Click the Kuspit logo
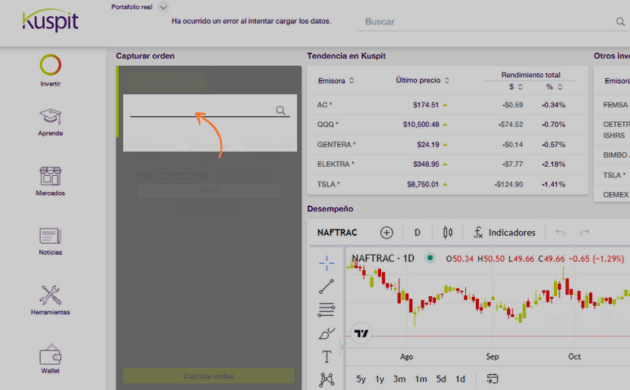Screen dimensions: 630x390 50,20
